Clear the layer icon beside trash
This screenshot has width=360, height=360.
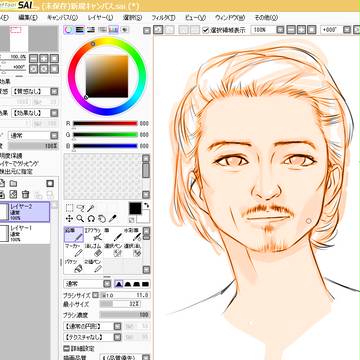[13, 194]
